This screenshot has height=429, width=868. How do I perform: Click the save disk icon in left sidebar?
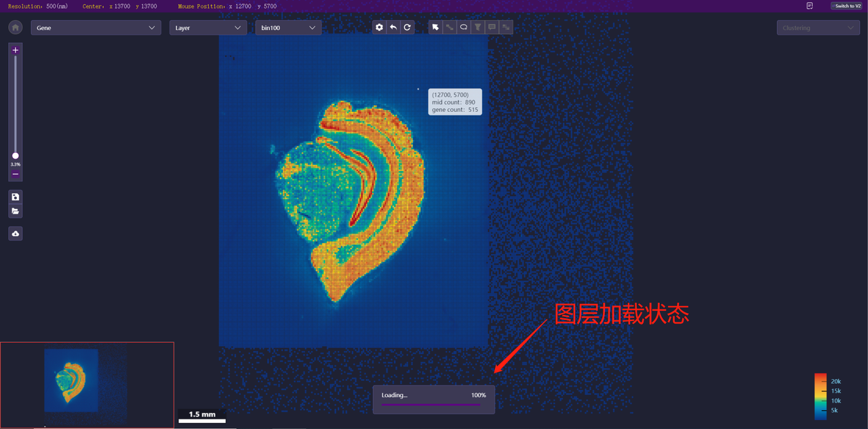tap(16, 197)
